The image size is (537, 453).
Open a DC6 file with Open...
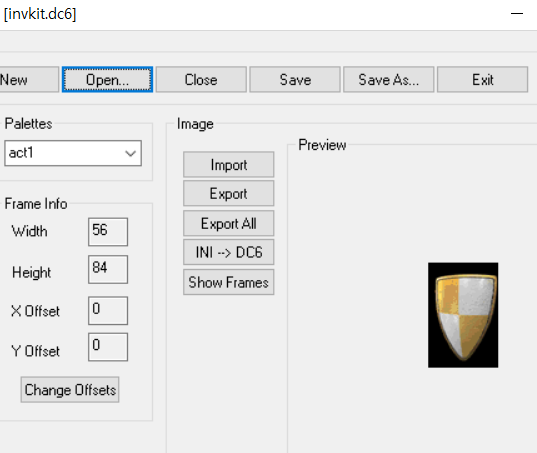pyautogui.click(x=107, y=79)
